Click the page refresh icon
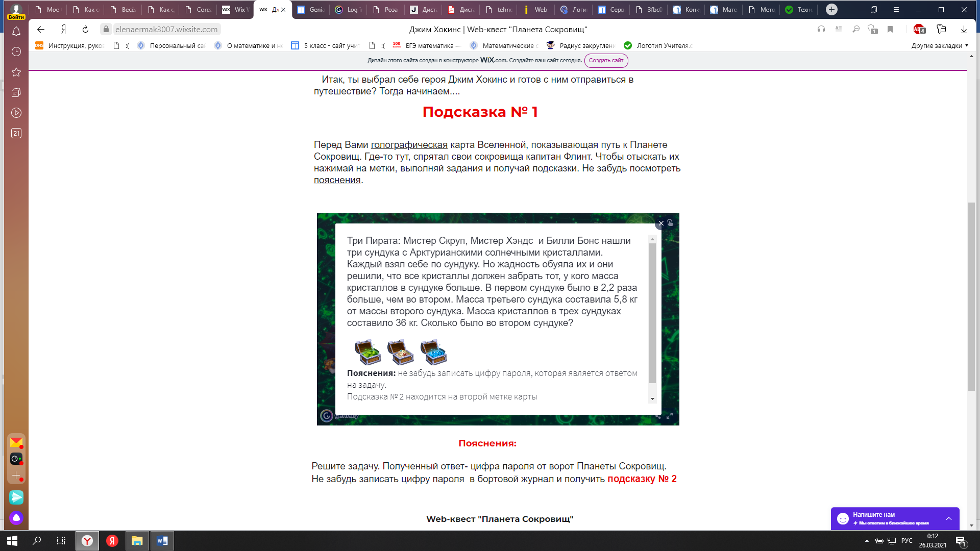980x551 pixels. tap(85, 30)
